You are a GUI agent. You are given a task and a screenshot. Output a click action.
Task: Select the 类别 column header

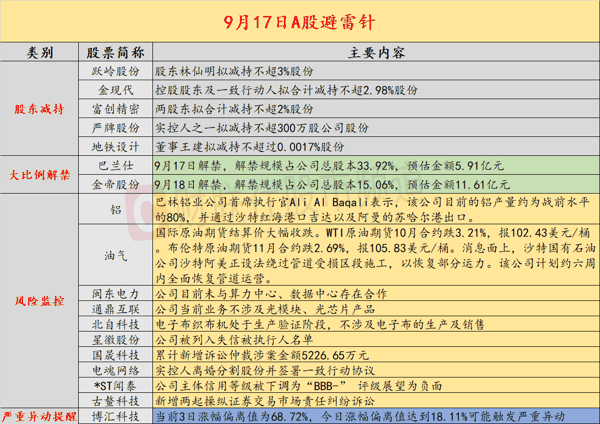tap(39, 52)
